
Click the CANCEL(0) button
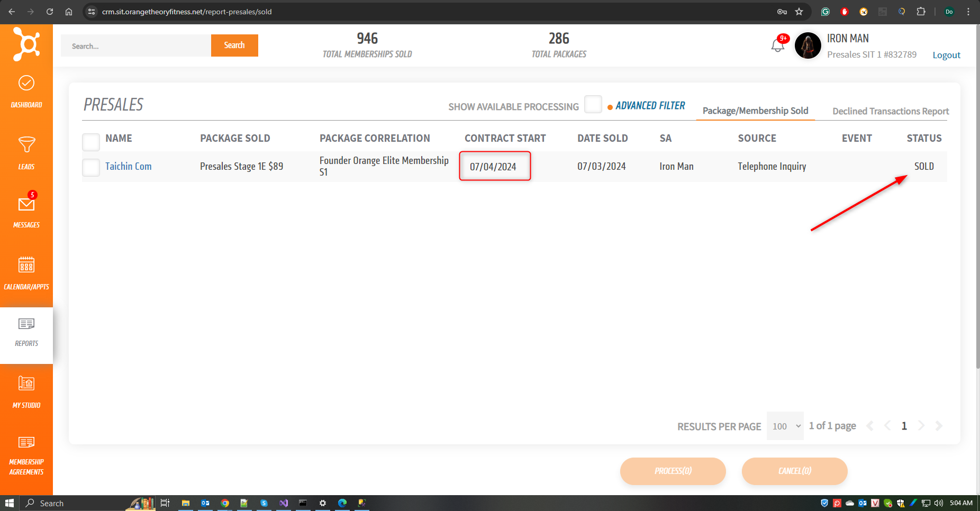pos(795,471)
